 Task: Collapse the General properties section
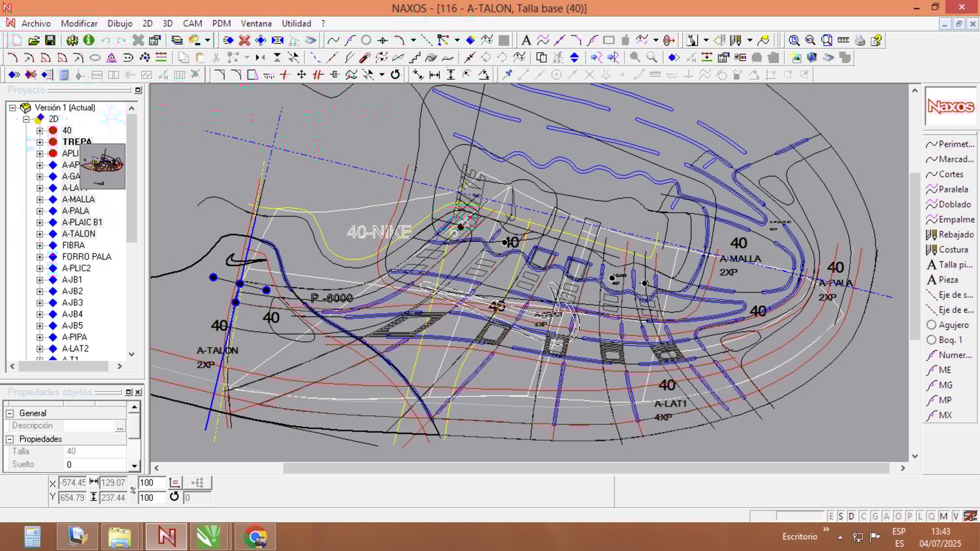[x=10, y=413]
